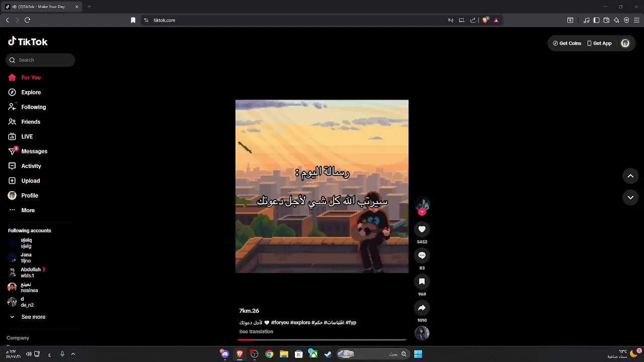Open the music note playlist icon

[586, 20]
